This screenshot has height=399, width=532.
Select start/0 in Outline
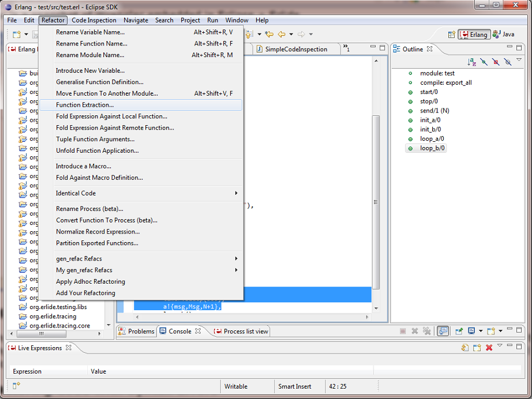coord(429,92)
